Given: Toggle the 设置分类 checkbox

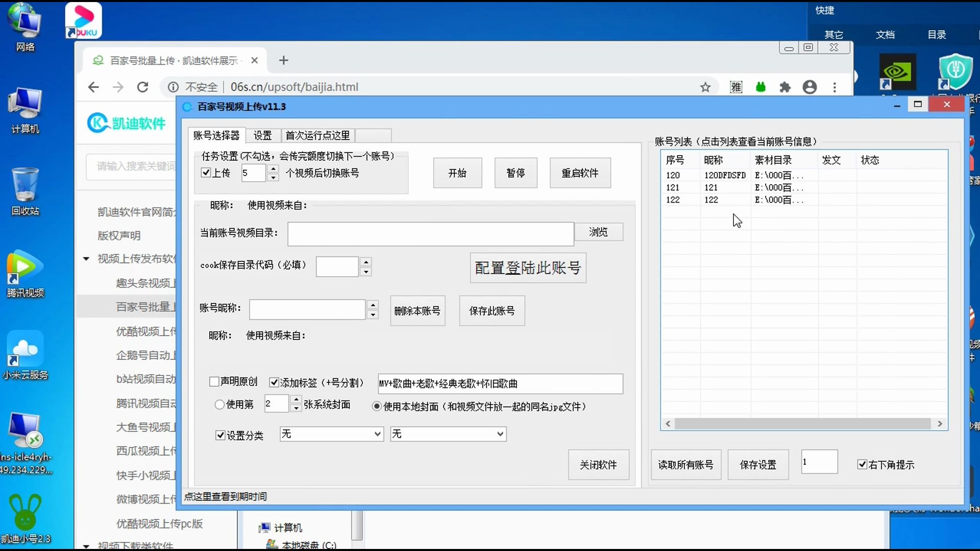Looking at the screenshot, I should [x=220, y=435].
